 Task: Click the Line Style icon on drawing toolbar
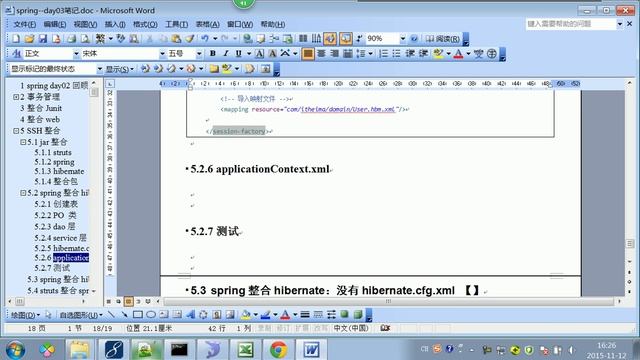pyautogui.click(x=305, y=315)
